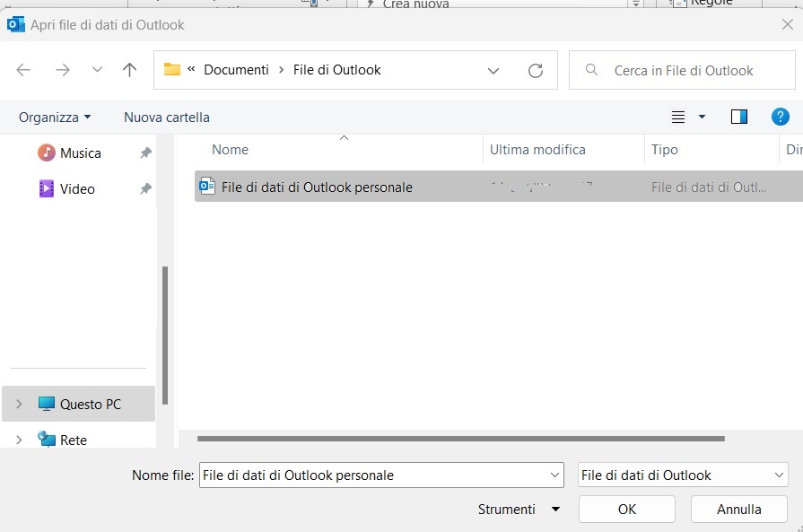The width and height of the screenshot is (803, 532).
Task: Open the Video folder in sidebar
Action: click(x=77, y=189)
